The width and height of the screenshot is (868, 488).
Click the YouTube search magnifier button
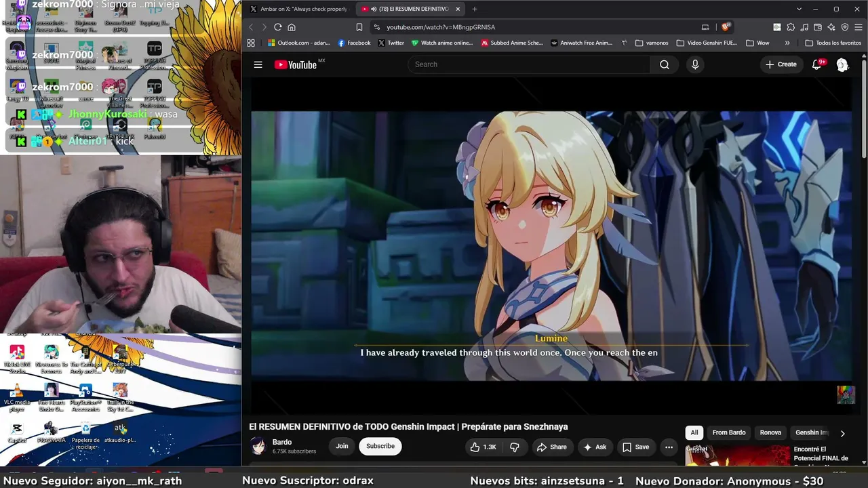(665, 64)
